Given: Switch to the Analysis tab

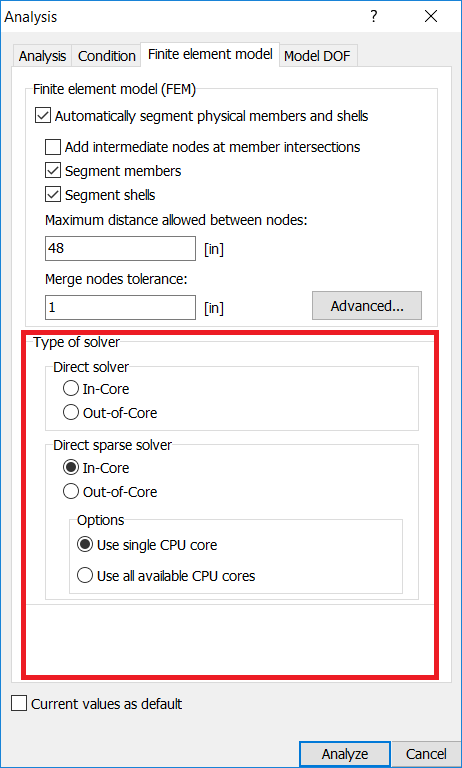Looking at the screenshot, I should tap(43, 56).
